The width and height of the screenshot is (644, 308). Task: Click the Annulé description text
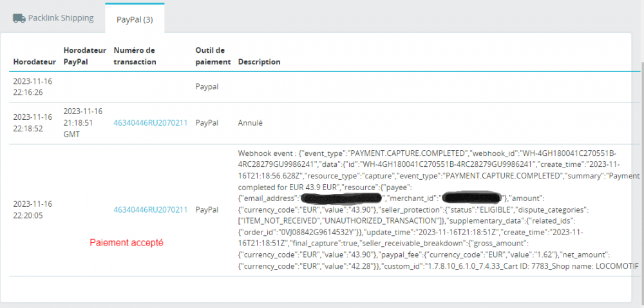click(x=251, y=122)
